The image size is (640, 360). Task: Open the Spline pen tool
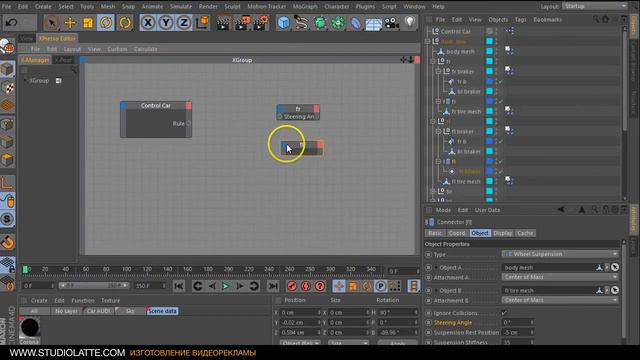[301, 22]
